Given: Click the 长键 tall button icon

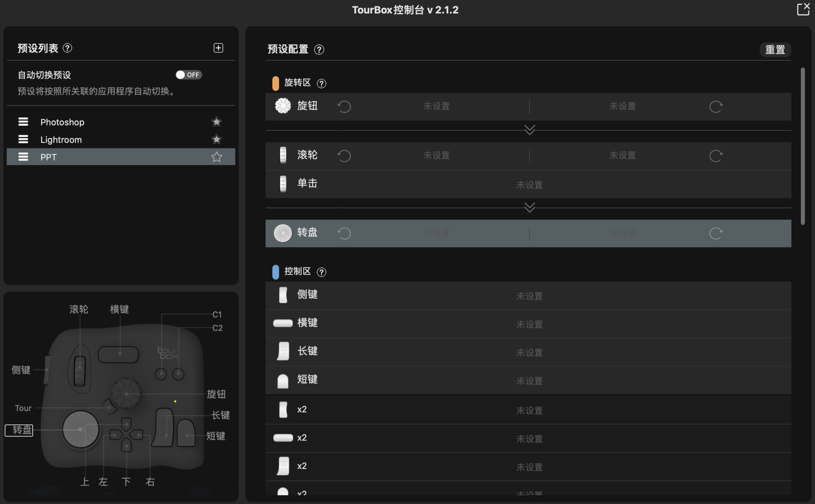Looking at the screenshot, I should [x=283, y=351].
